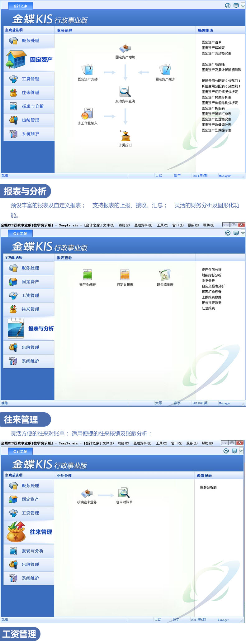Open 基础资料(D) menu in the 报表查看 window
Viewport: 246px width, 644px height.
[x=143, y=225]
